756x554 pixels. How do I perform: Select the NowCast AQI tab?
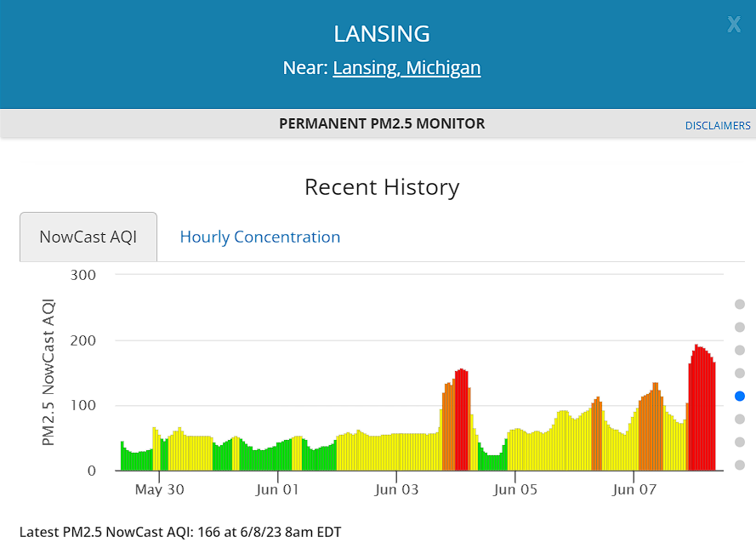pos(88,237)
